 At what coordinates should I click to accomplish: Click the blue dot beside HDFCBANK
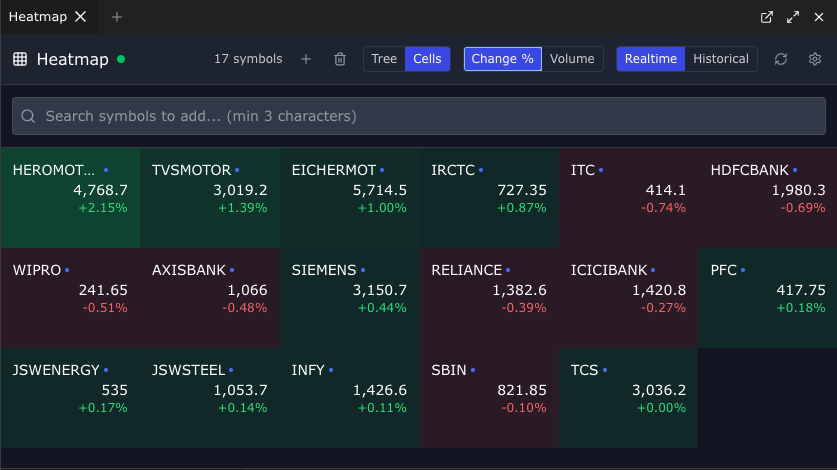pyautogui.click(x=795, y=170)
